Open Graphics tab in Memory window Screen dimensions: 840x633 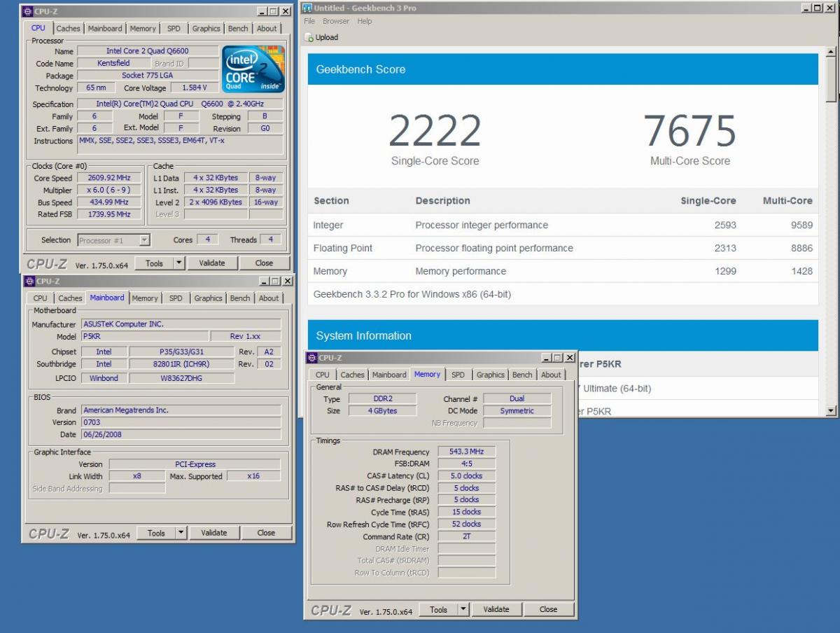pos(490,375)
